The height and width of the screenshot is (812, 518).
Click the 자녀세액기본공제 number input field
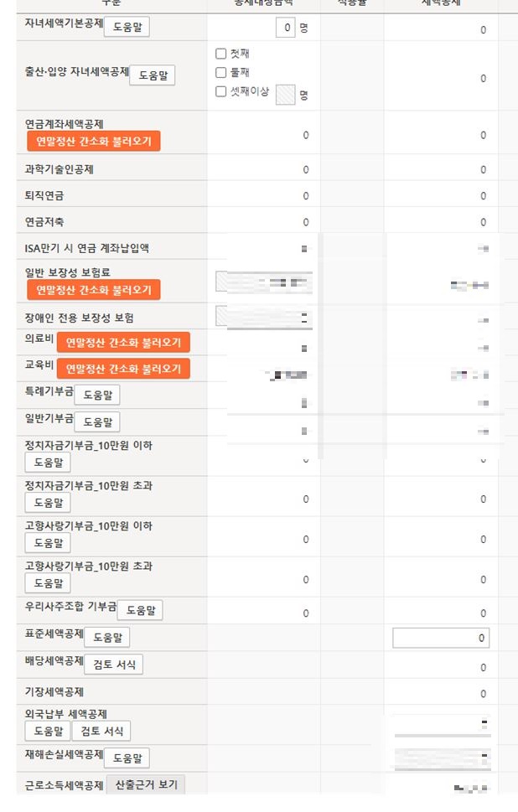(x=284, y=28)
